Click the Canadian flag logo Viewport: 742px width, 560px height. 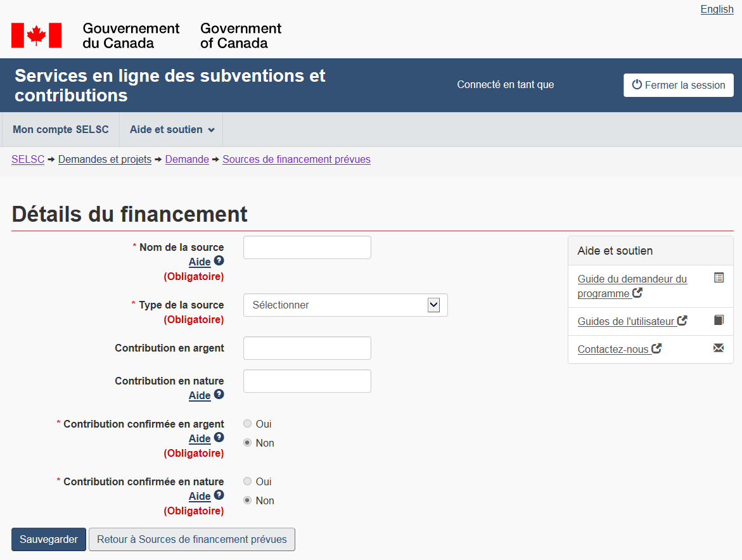36,35
